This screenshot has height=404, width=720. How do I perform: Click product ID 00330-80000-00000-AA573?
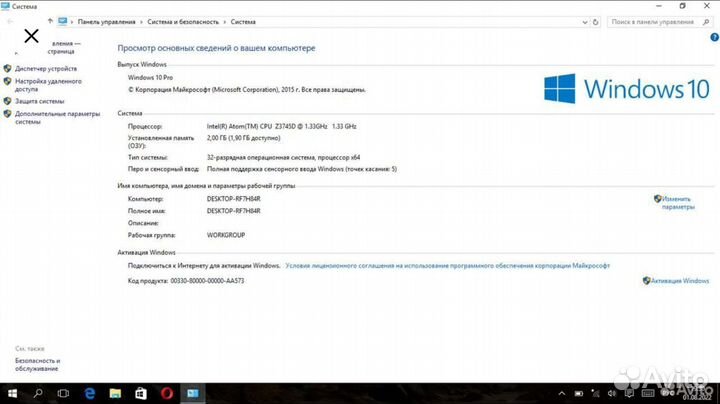pyautogui.click(x=207, y=281)
